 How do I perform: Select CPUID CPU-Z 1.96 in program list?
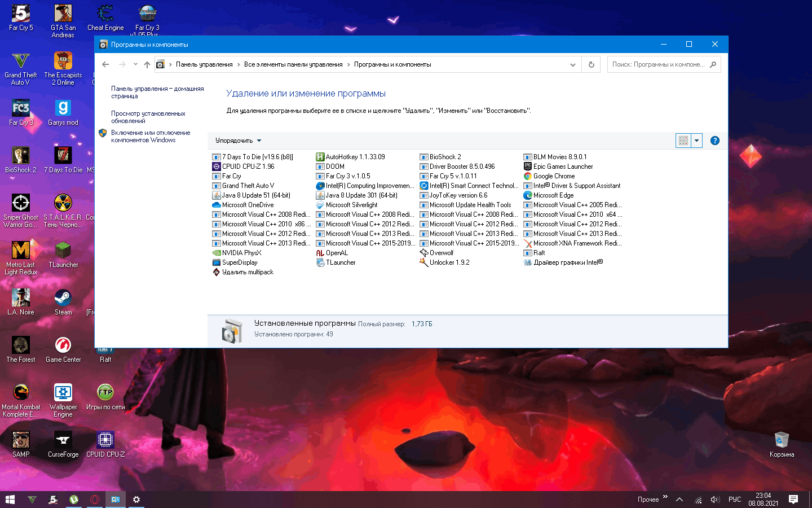tap(243, 167)
